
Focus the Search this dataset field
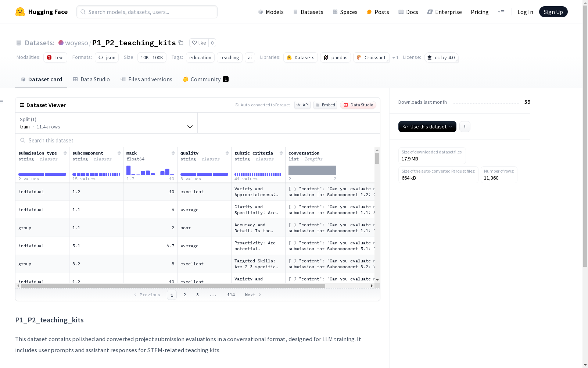tap(198, 140)
